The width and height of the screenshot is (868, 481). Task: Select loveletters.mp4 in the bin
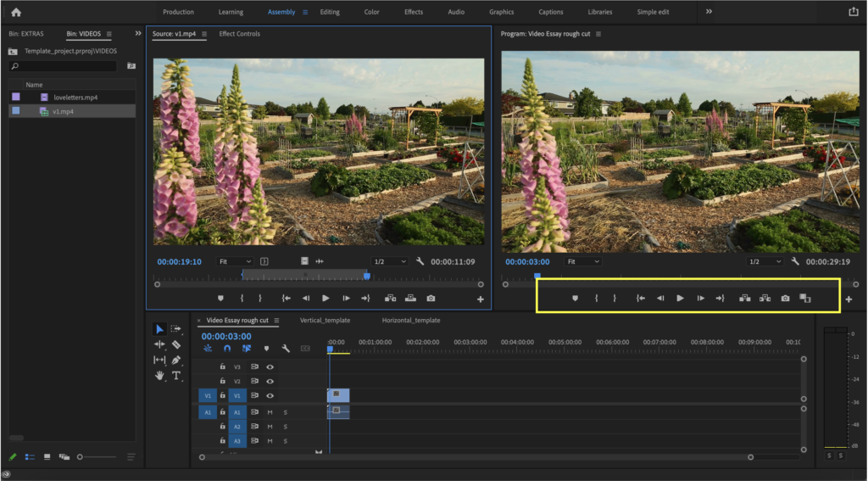75,98
